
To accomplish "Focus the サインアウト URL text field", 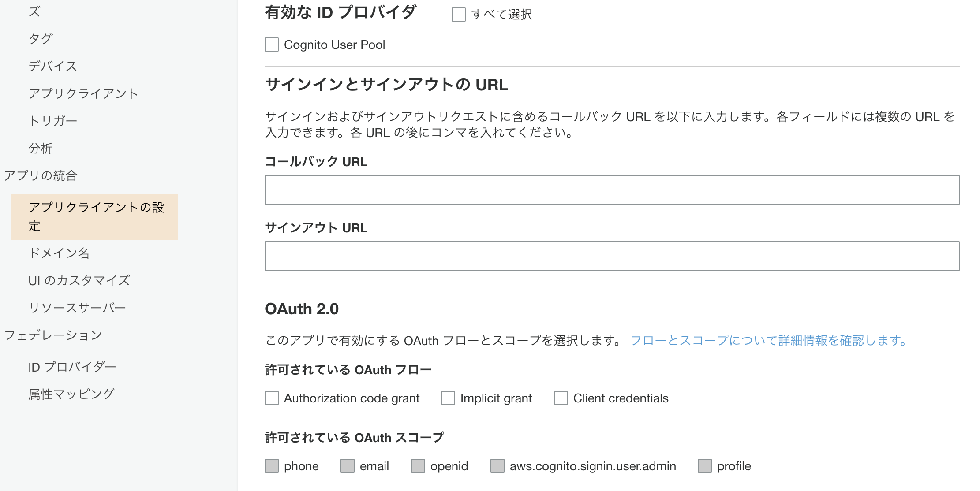I will coord(612,256).
